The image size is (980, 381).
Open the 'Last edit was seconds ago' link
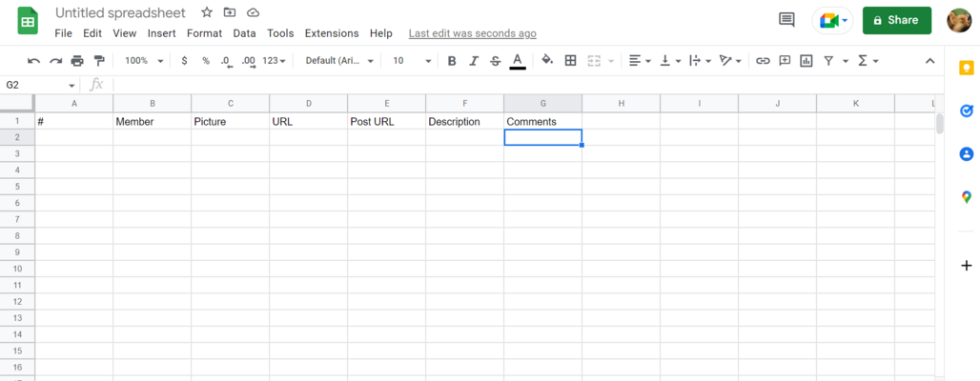472,33
